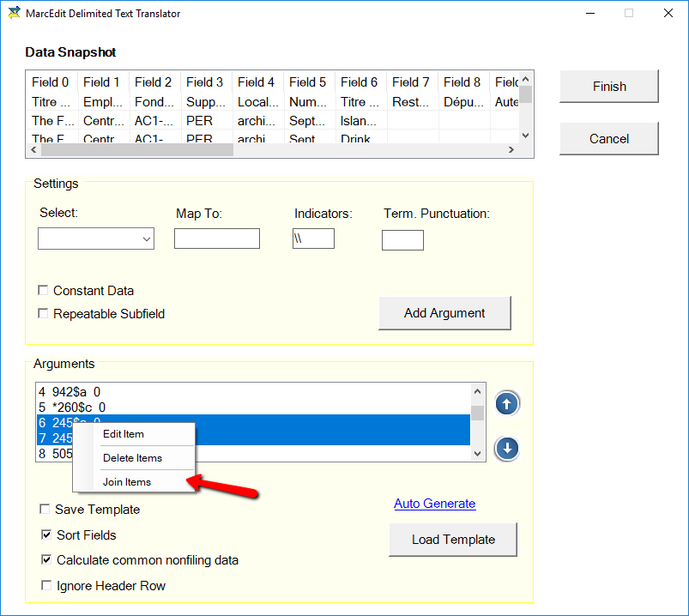Minimize the MarcEdit window
Viewport: 689px width, 616px height.
point(590,13)
